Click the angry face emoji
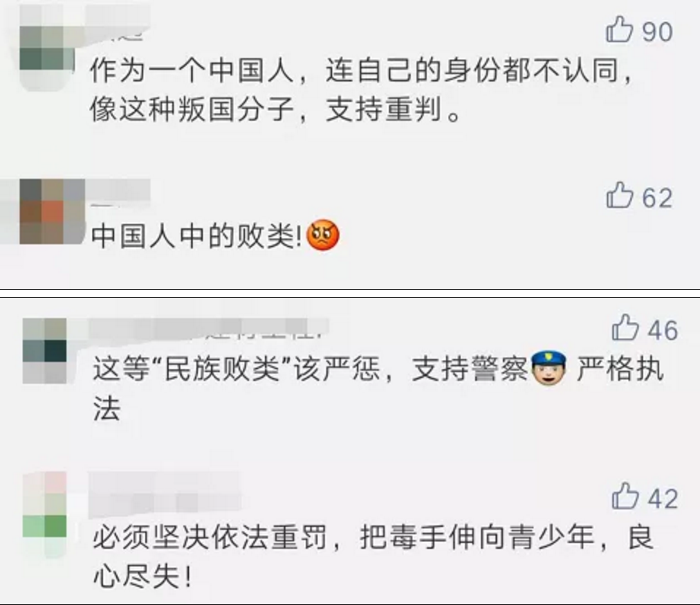700x605 pixels. point(323,235)
